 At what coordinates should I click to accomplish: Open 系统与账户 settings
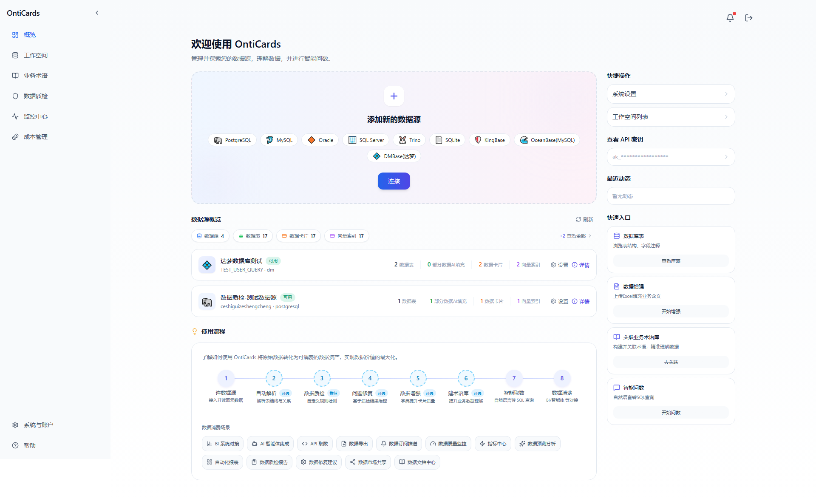tap(55, 425)
